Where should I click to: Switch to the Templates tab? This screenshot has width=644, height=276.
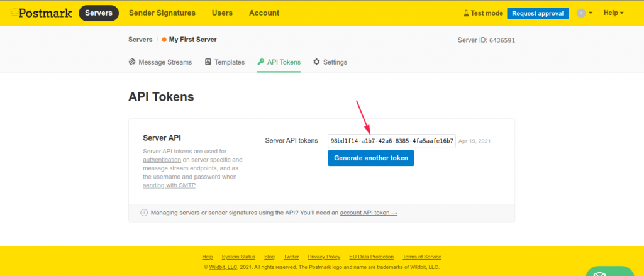225,62
